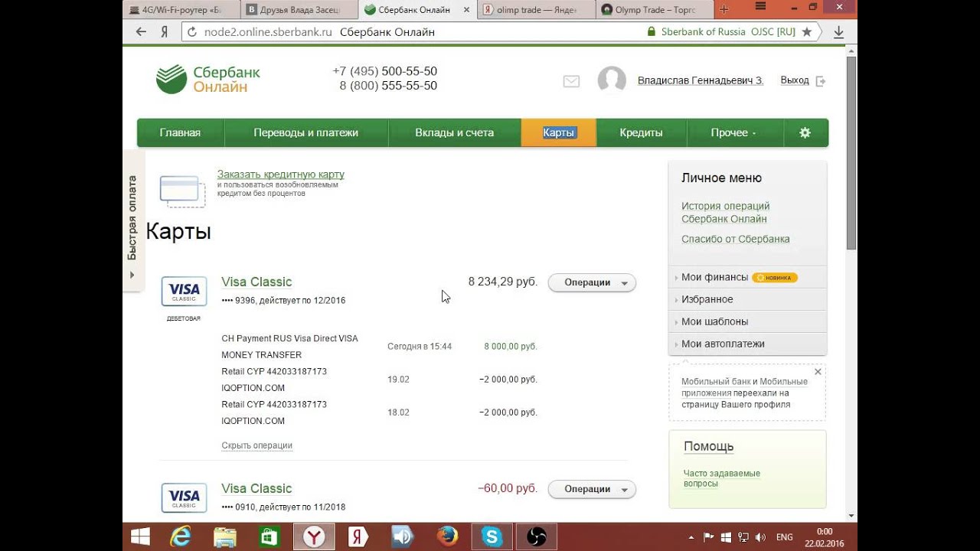Click the Сбербанк Онлайн logo
Viewport: 980px width, 551px height.
(208, 79)
